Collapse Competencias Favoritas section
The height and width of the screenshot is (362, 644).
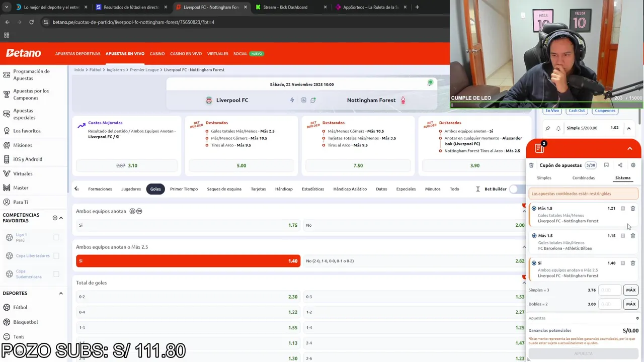pyautogui.click(x=61, y=218)
